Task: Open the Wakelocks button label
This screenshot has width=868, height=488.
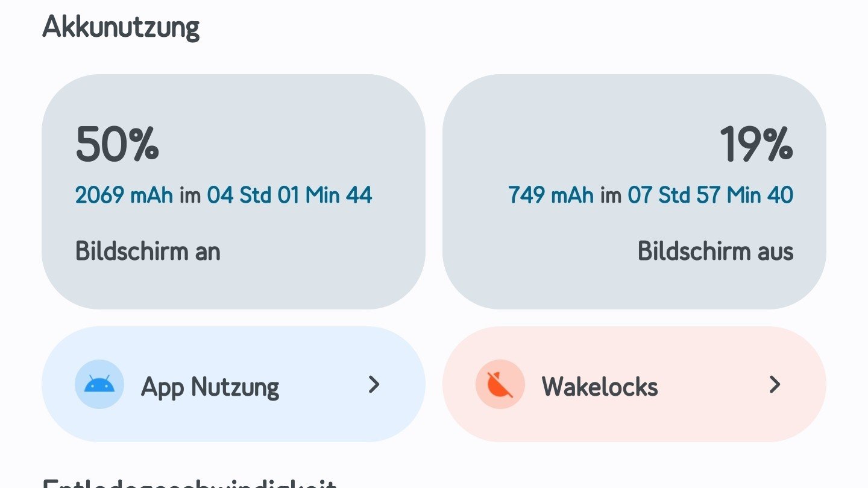Action: tap(600, 387)
